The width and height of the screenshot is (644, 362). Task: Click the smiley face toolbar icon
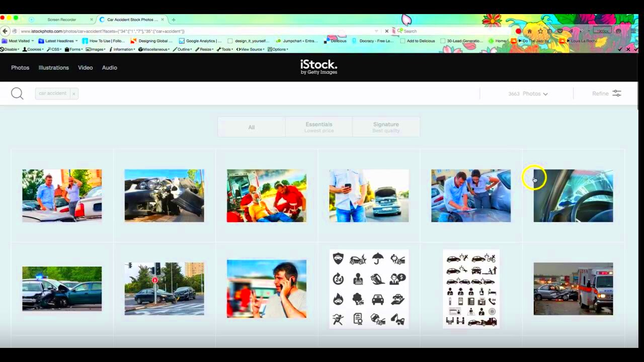618,31
